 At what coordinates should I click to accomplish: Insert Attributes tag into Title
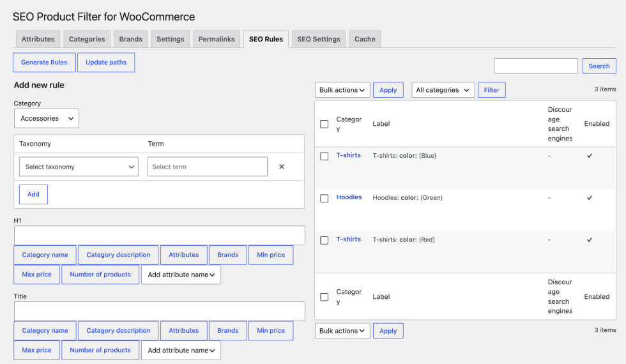(x=184, y=331)
